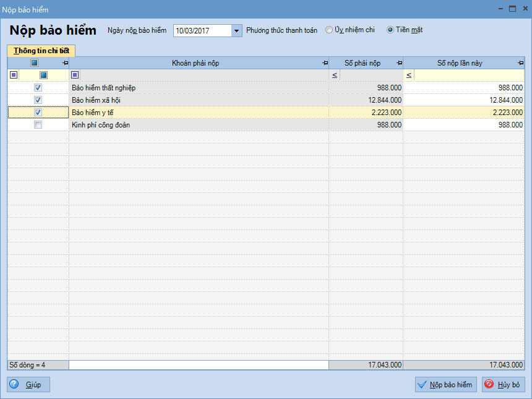Check the Kinh phí công đoàn checkbox
The width and height of the screenshot is (532, 399).
click(38, 125)
